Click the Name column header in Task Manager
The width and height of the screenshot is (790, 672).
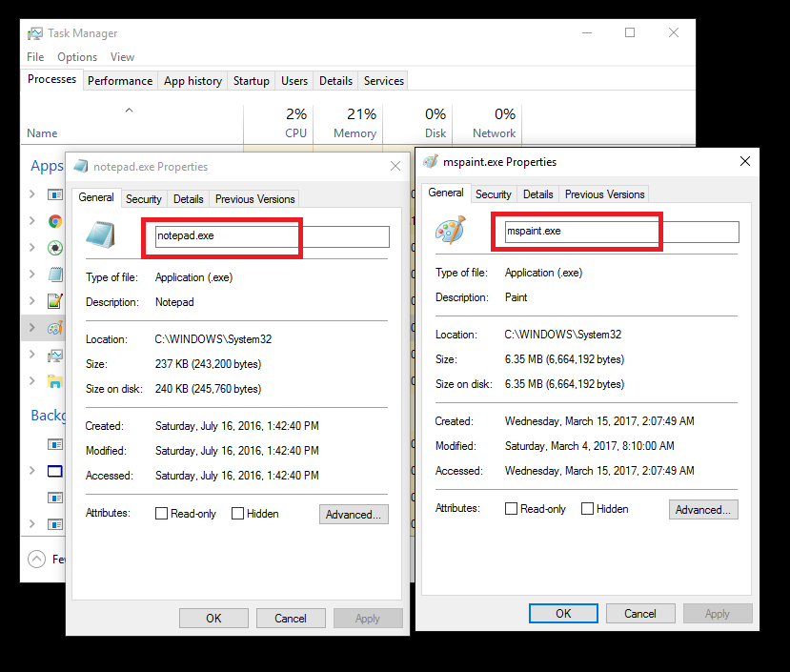[132, 124]
